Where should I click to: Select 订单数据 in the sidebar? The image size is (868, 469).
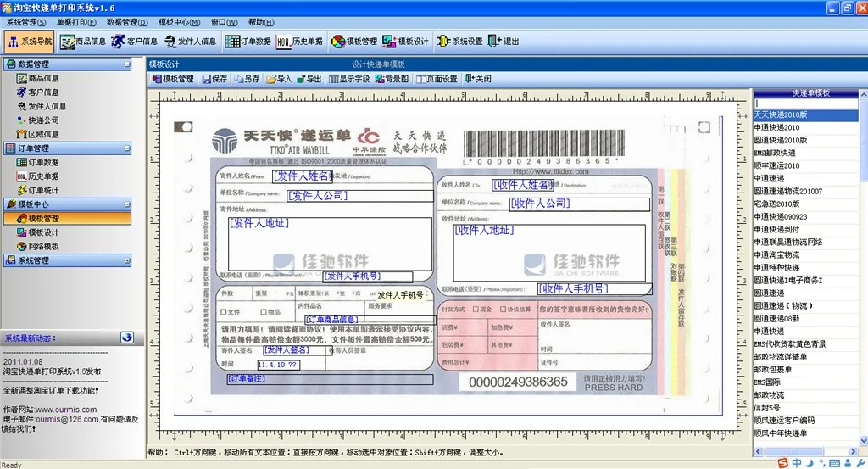tap(37, 162)
